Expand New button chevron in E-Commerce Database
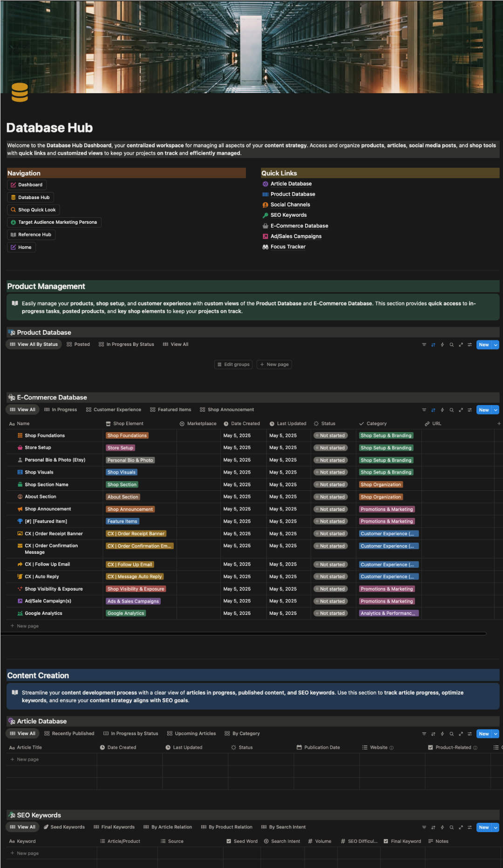This screenshot has height=868, width=503. [496, 410]
